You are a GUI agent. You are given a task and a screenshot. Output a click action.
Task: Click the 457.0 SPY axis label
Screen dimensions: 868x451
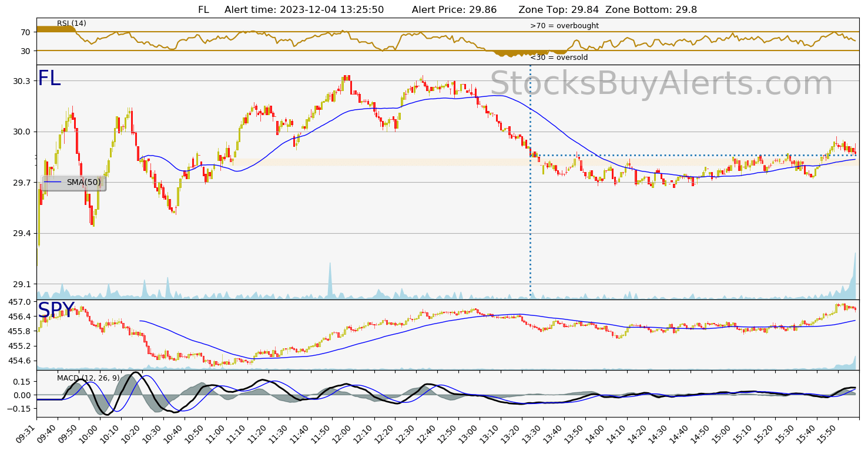point(20,302)
